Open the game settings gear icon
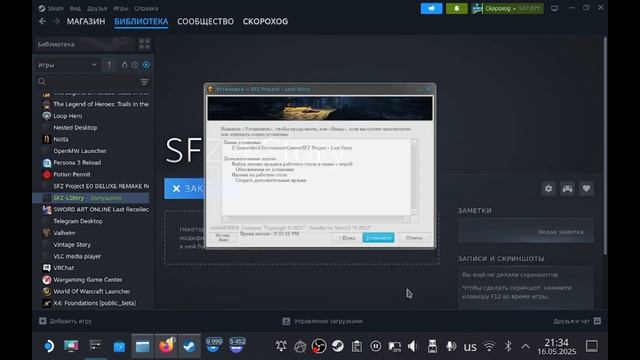This screenshot has width=640, height=360. coord(548,189)
